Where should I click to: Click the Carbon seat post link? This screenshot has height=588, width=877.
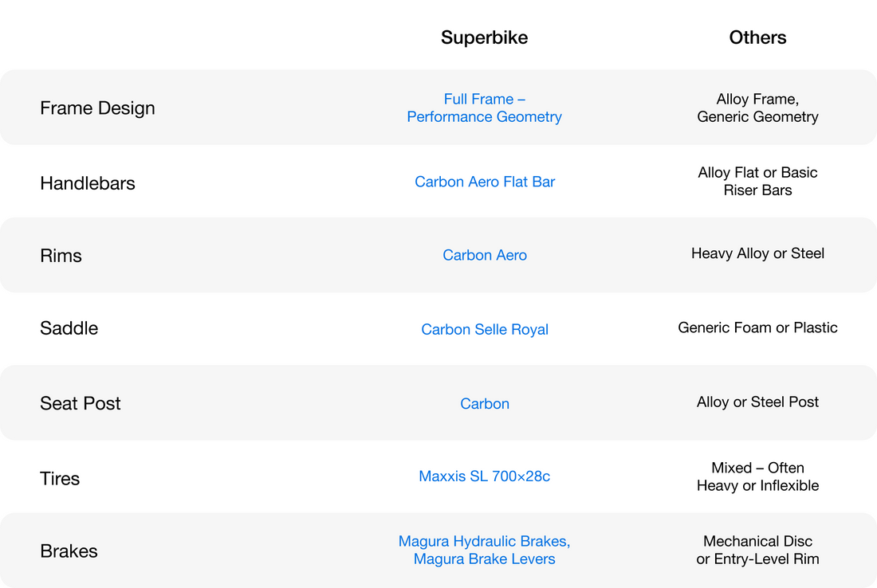click(484, 403)
